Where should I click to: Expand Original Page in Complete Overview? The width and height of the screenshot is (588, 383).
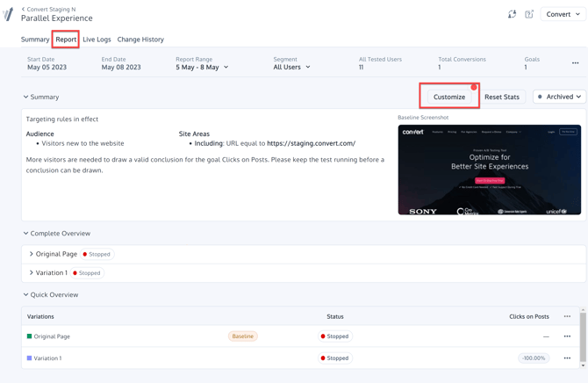pos(32,254)
